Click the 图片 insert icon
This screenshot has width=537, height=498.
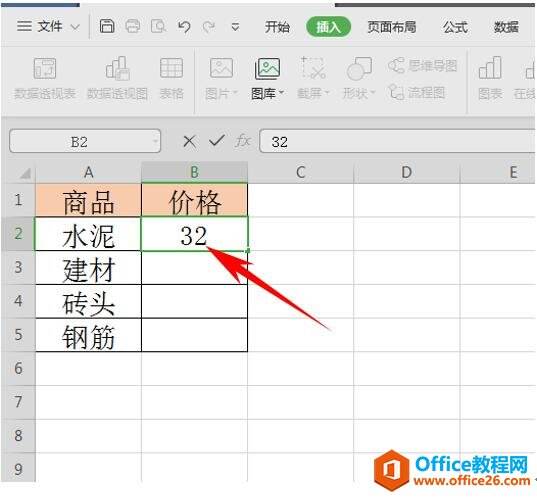click(221, 69)
